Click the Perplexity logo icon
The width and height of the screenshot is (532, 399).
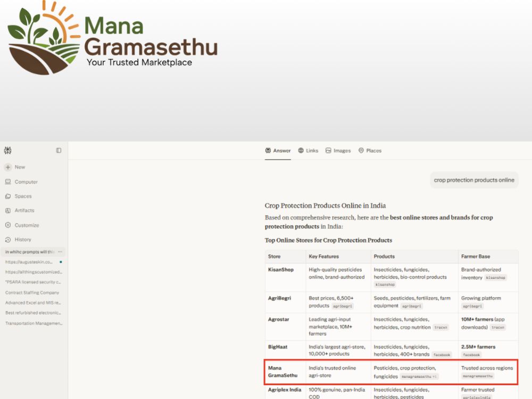[8, 151]
